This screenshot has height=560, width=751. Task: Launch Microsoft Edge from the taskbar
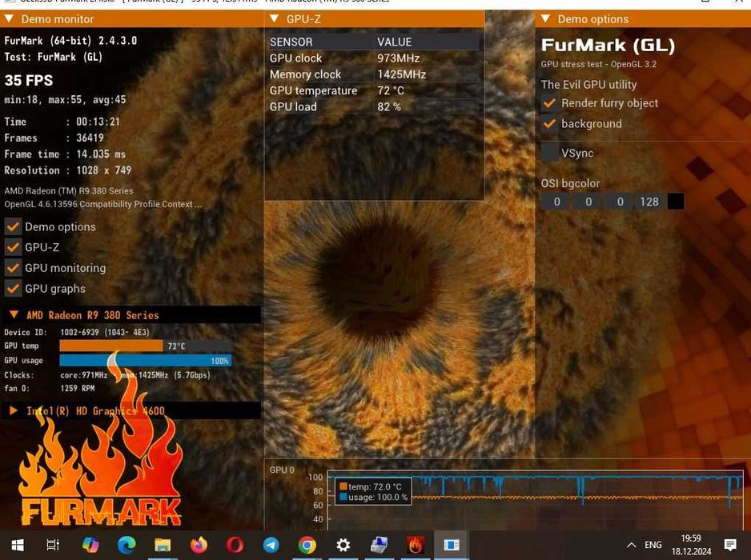point(127,545)
